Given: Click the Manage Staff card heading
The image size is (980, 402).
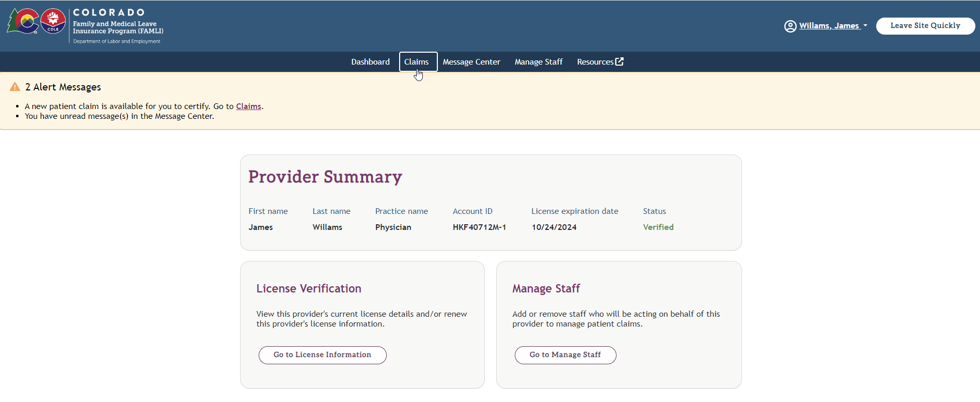Looking at the screenshot, I should click(x=546, y=289).
